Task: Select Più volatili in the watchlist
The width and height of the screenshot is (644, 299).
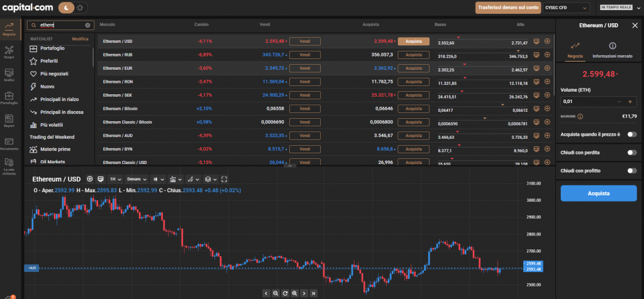Action: click(52, 124)
